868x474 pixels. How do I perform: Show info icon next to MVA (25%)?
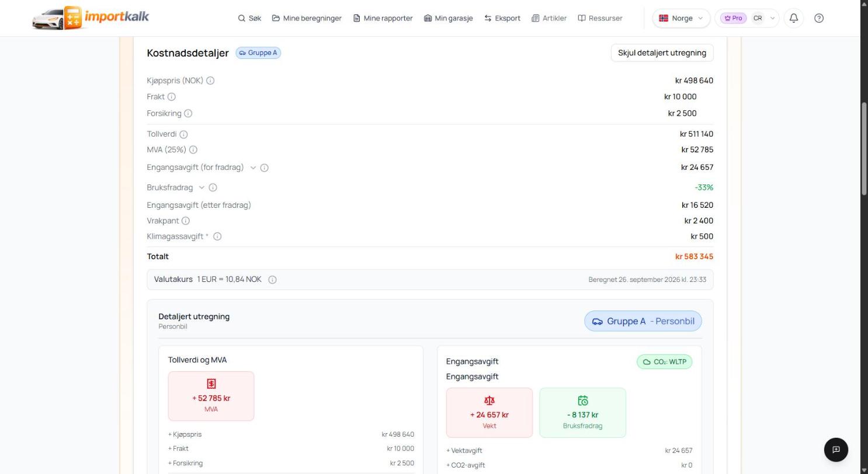pos(193,150)
